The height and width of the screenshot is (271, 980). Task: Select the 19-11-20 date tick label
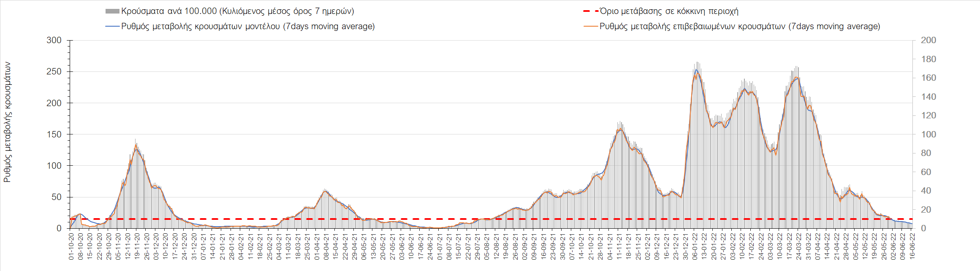[x=137, y=246]
